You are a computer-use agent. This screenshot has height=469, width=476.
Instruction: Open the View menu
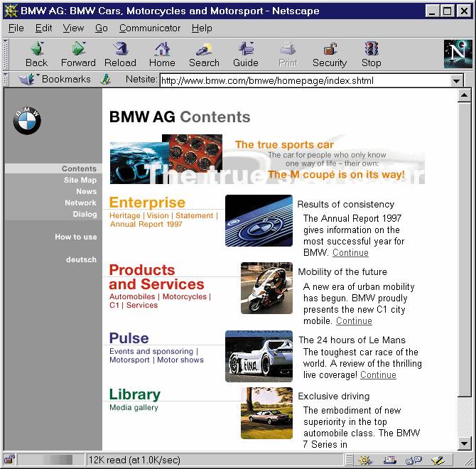tap(73, 28)
